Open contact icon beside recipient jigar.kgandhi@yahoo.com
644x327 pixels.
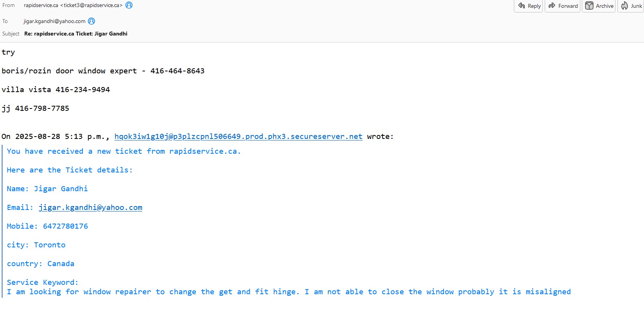coord(91,21)
